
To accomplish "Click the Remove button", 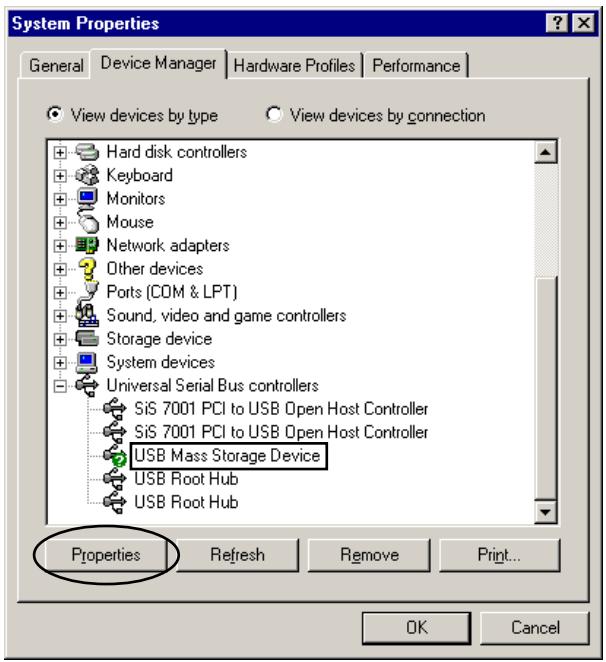I will point(369,555).
